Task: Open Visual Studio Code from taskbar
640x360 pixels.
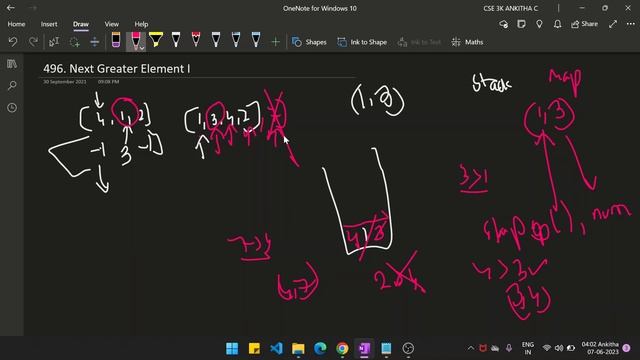Action: tap(276, 348)
